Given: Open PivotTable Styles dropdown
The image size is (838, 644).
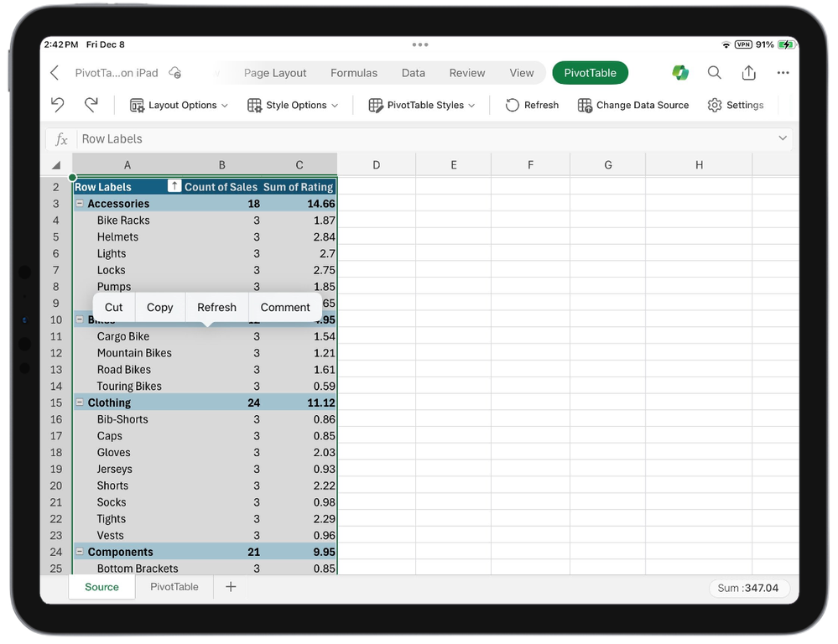Looking at the screenshot, I should point(422,105).
